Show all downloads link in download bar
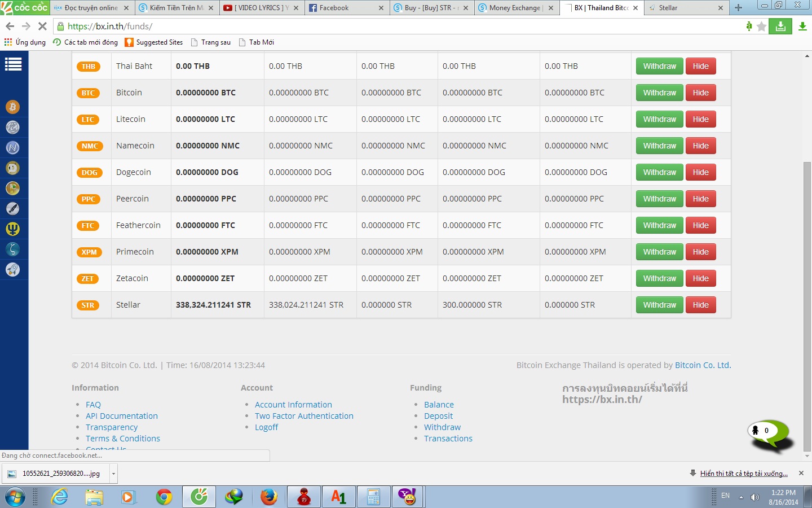This screenshot has height=508, width=812. pyautogui.click(x=744, y=474)
